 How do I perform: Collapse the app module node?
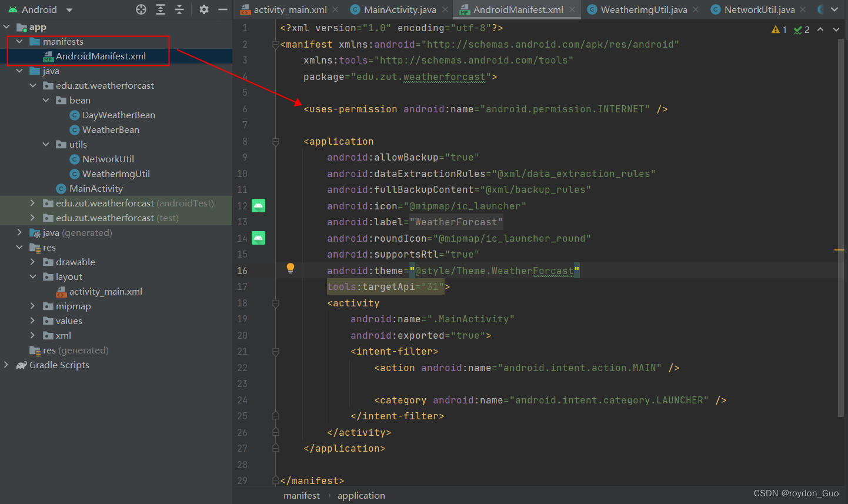pyautogui.click(x=6, y=27)
